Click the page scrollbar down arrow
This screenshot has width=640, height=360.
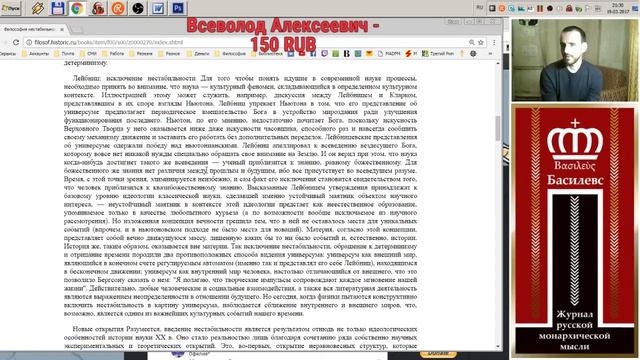(498, 347)
